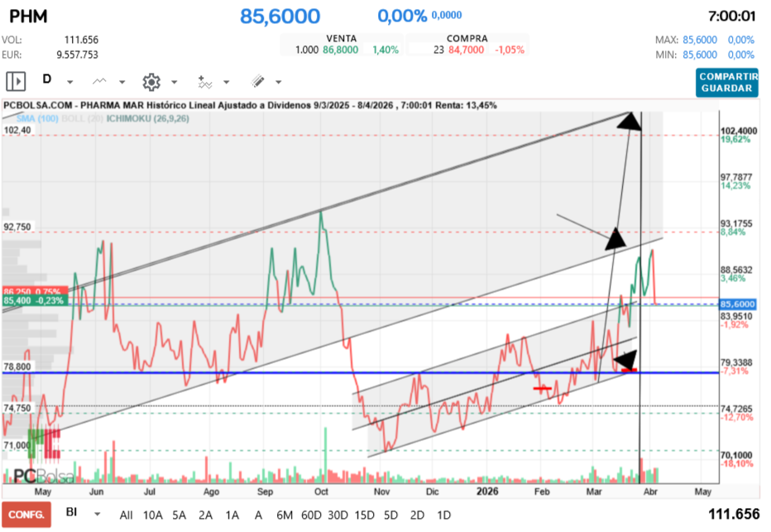This screenshot has height=532, width=771.
Task: Select the line chart type icon
Action: [x=99, y=81]
